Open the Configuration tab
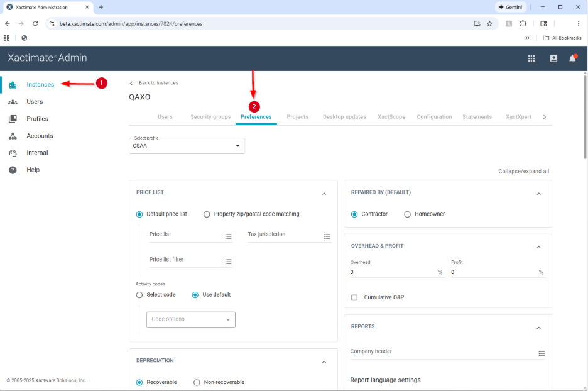This screenshot has height=391, width=588. click(434, 117)
